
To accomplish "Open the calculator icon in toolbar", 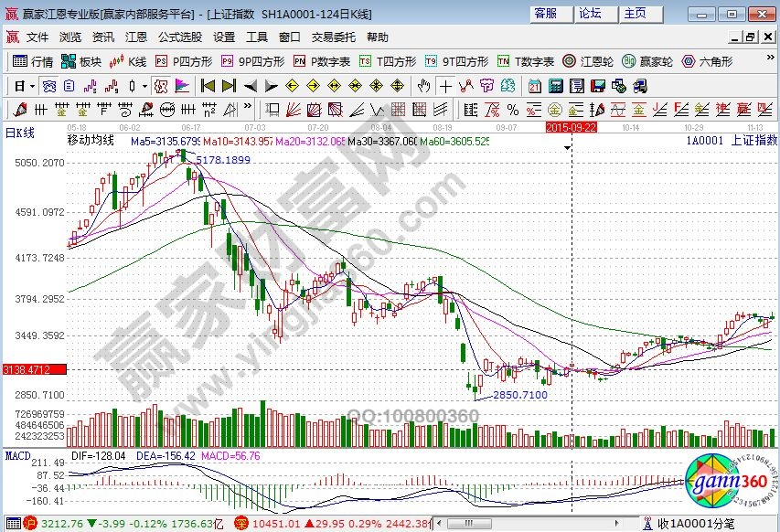I will coord(554,86).
